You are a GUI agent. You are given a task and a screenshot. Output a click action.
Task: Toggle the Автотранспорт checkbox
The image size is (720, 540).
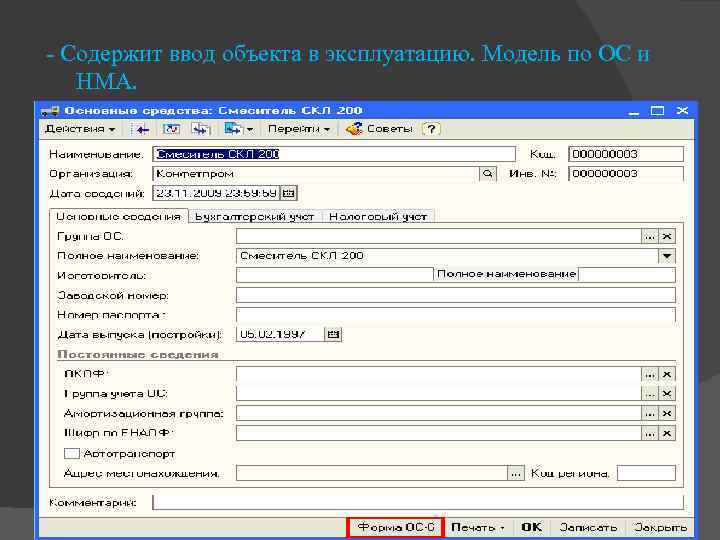click(x=71, y=454)
